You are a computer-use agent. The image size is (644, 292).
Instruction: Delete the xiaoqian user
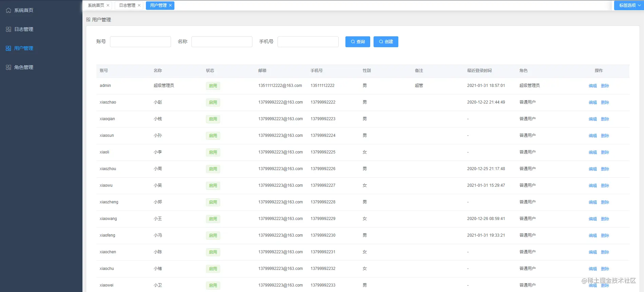605,119
